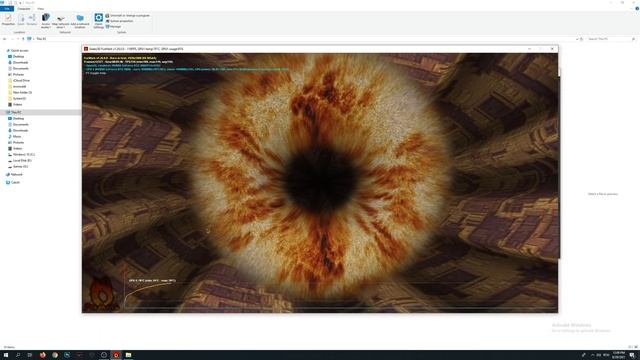Go back using Explorer back arrow
Viewport: 640px width, 360px height.
point(4,39)
